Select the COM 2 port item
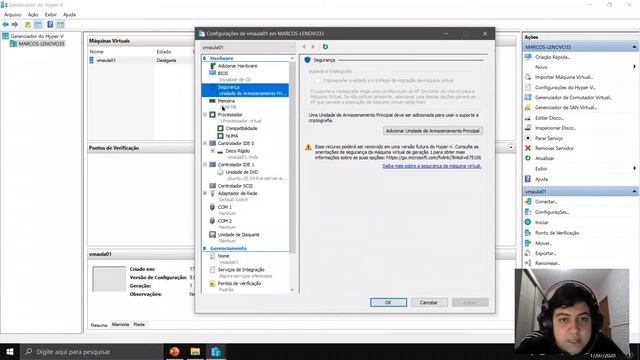 [224, 221]
